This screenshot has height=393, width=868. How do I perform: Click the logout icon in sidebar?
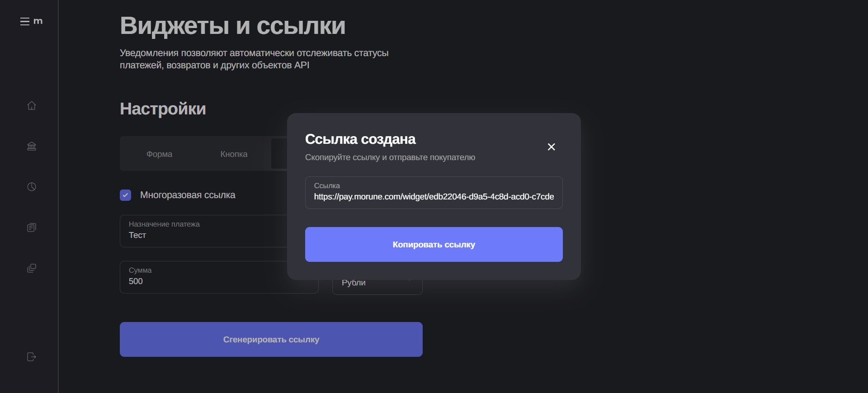point(32,357)
